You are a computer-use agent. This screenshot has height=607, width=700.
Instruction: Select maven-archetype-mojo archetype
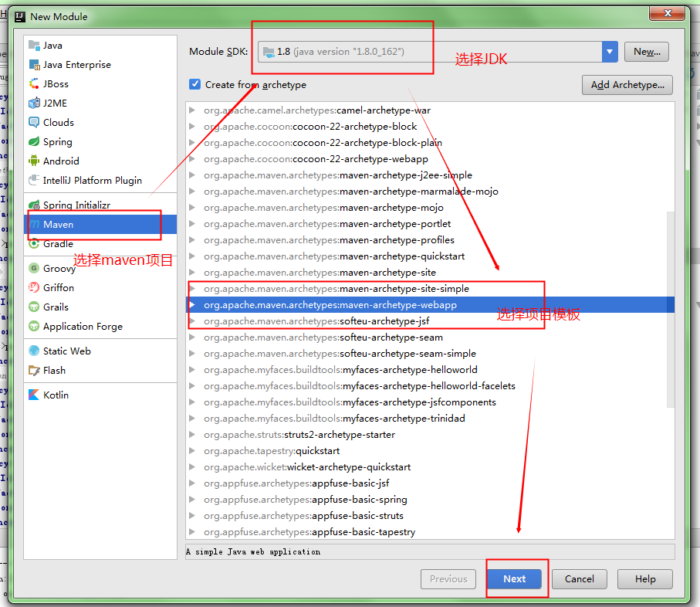coord(431,208)
